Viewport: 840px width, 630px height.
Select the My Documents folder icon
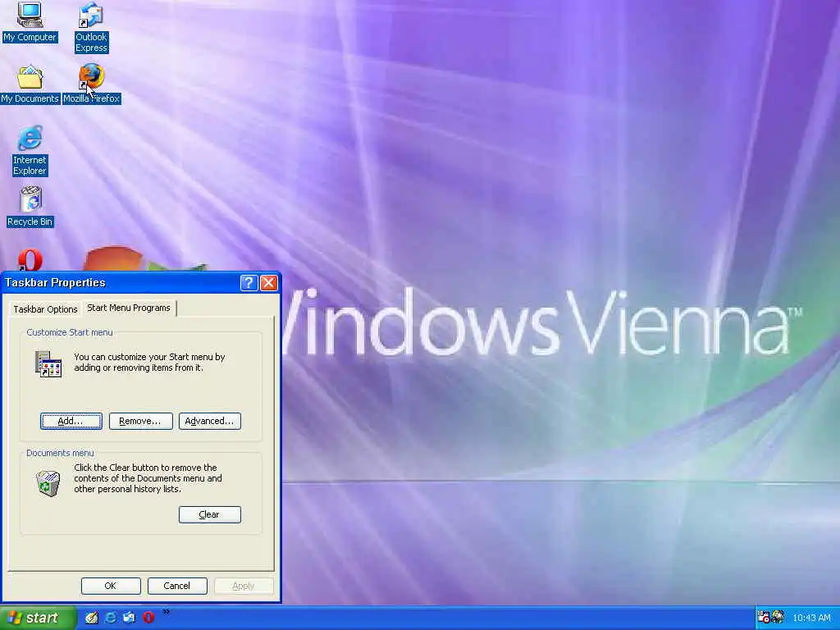[30, 84]
